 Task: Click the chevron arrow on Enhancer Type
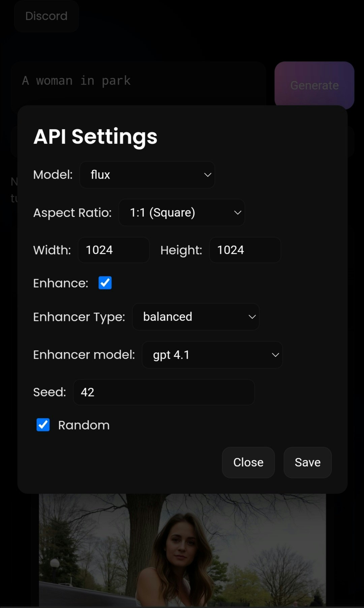click(252, 317)
